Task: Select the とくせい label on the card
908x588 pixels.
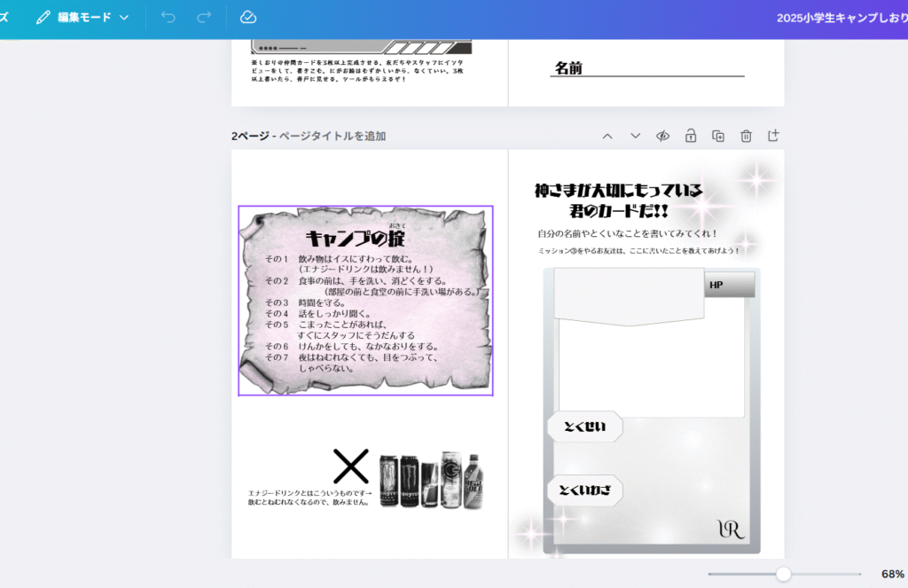Action: pyautogui.click(x=583, y=427)
